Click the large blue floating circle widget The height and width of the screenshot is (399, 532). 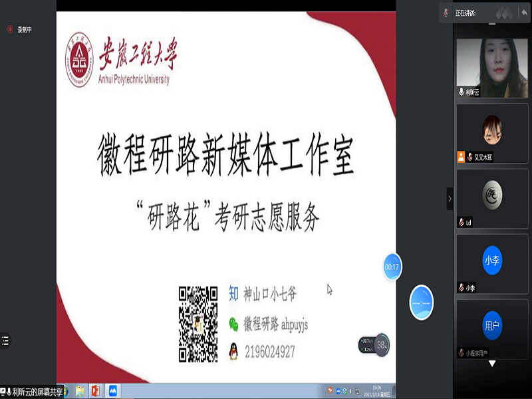421,302
